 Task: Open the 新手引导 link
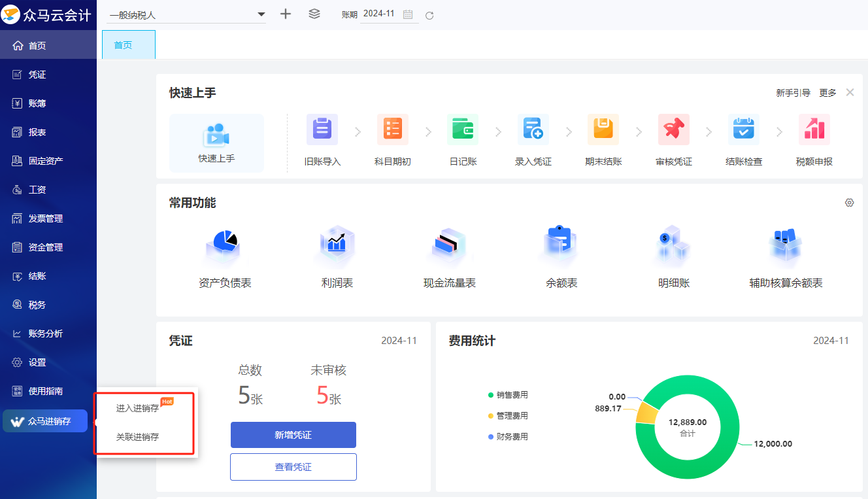[793, 93]
